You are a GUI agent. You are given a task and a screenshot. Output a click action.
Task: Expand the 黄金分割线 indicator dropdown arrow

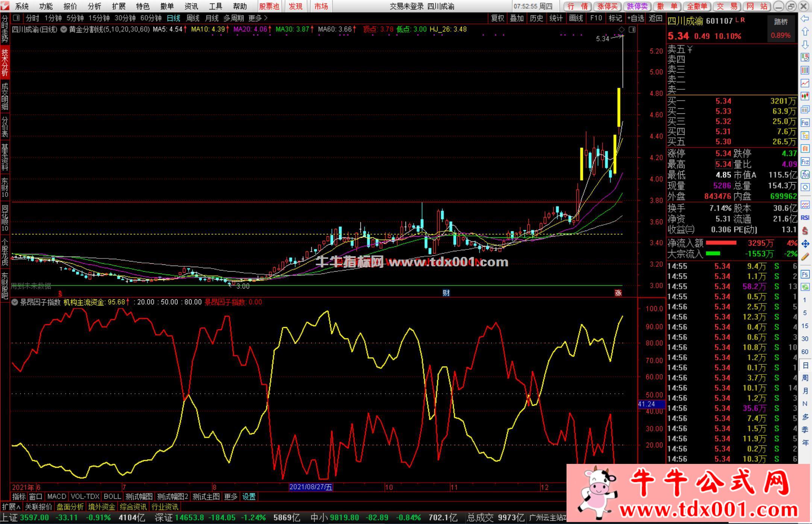coord(64,29)
